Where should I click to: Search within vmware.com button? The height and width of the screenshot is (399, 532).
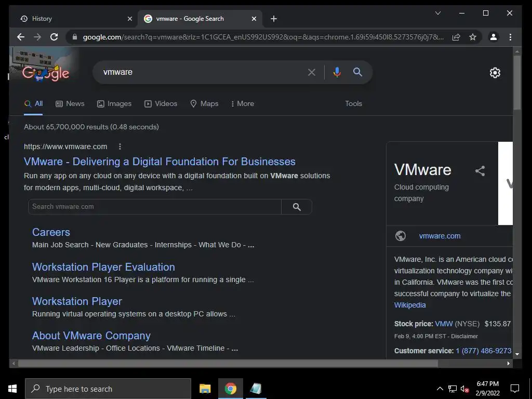pos(297,207)
